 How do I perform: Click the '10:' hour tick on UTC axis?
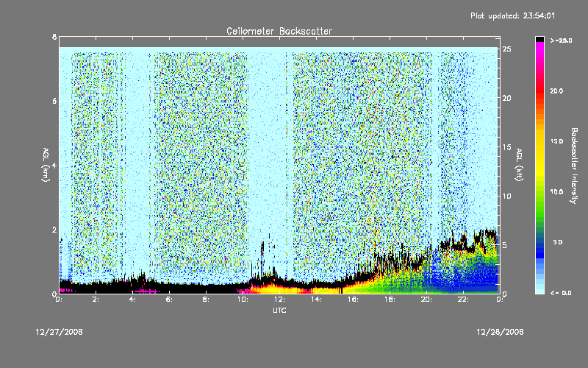[243, 300]
